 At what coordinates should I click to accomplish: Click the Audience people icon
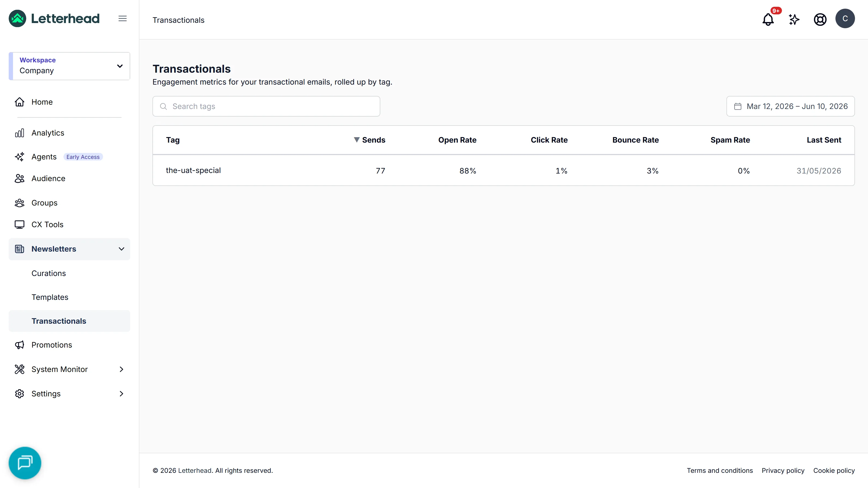point(20,178)
